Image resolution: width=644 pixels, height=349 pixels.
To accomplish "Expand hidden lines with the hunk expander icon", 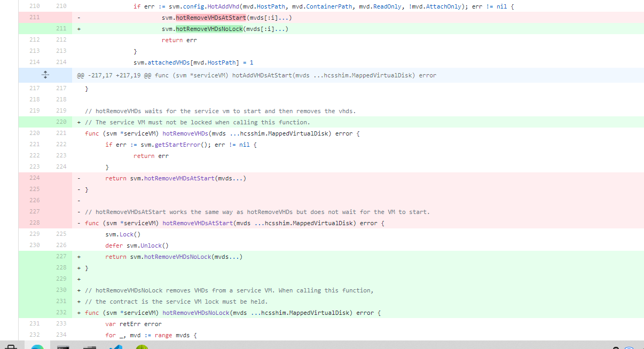I will click(45, 75).
